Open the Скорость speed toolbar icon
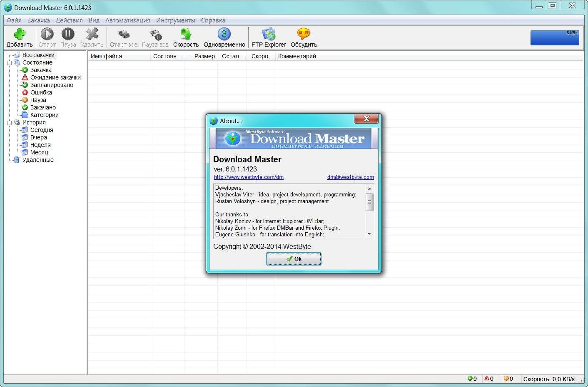Screen dimensions: 588x387 186,34
